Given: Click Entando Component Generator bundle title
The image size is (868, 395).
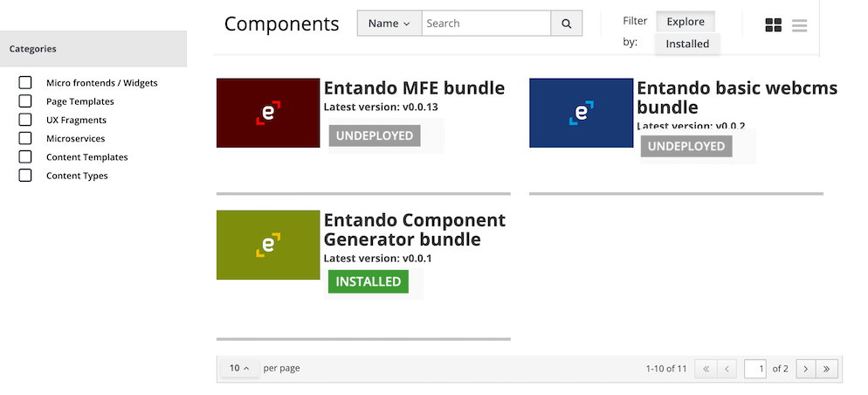Looking at the screenshot, I should tap(415, 229).
